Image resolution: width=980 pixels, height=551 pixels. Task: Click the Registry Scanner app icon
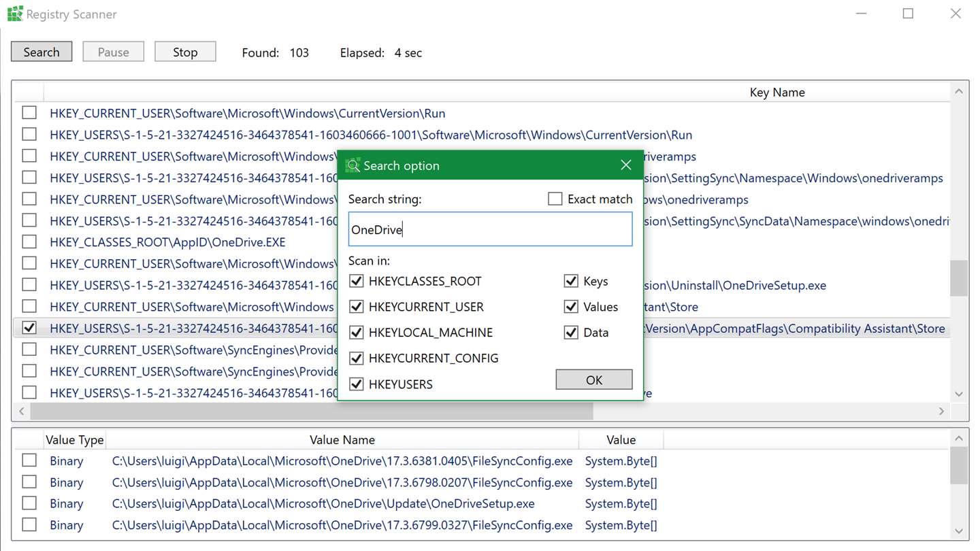click(15, 14)
